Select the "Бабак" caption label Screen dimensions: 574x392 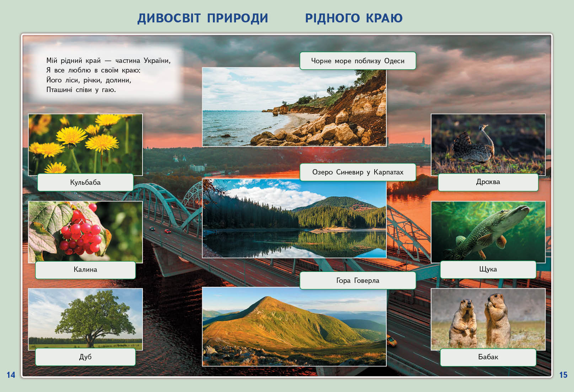488,357
